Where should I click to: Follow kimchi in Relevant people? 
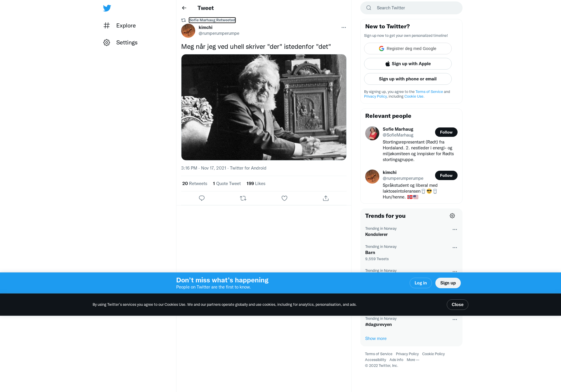click(x=446, y=175)
